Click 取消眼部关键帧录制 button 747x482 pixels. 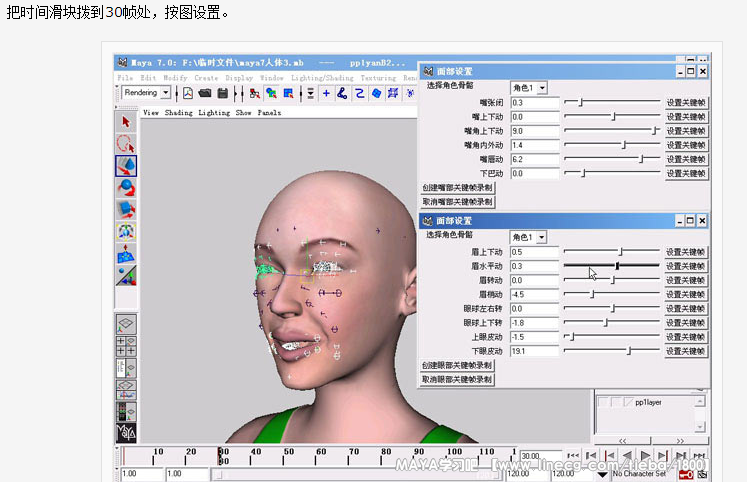coord(456,380)
